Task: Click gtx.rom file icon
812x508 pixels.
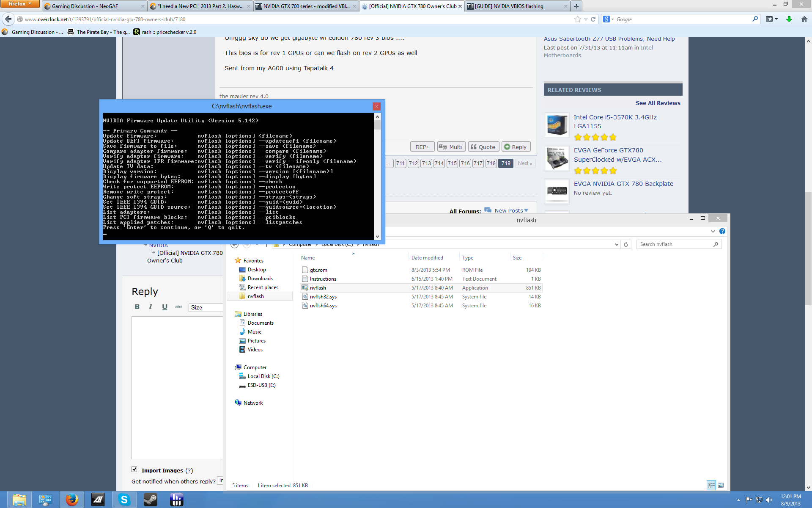Action: click(x=305, y=270)
